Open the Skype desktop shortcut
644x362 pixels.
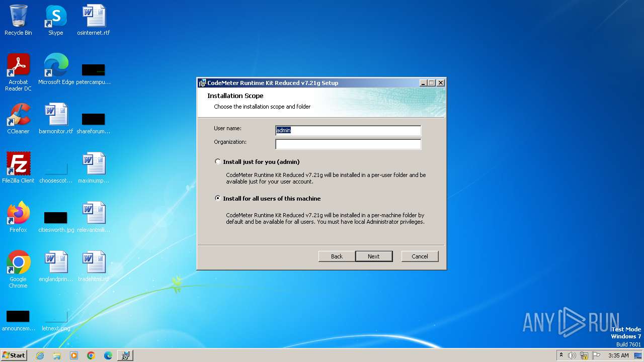55,20
